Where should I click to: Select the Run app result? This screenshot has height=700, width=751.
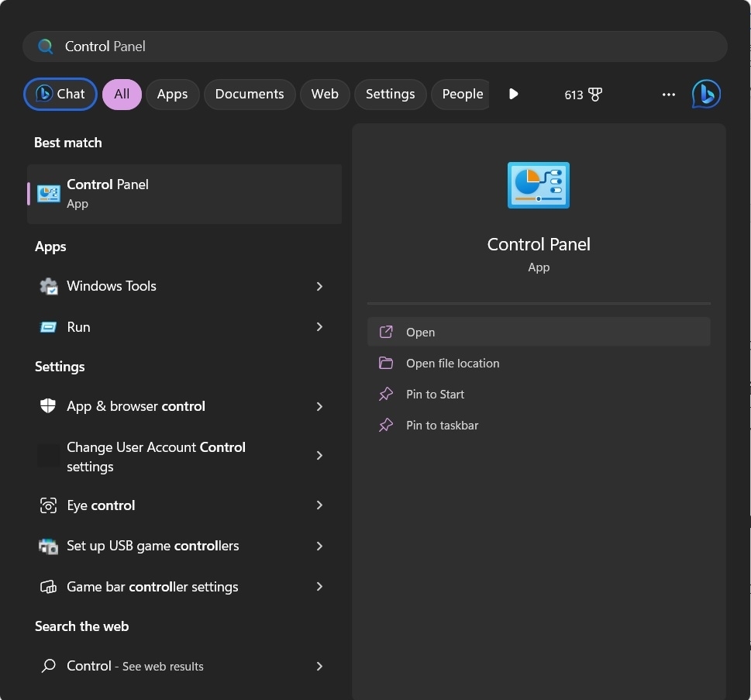pos(184,327)
